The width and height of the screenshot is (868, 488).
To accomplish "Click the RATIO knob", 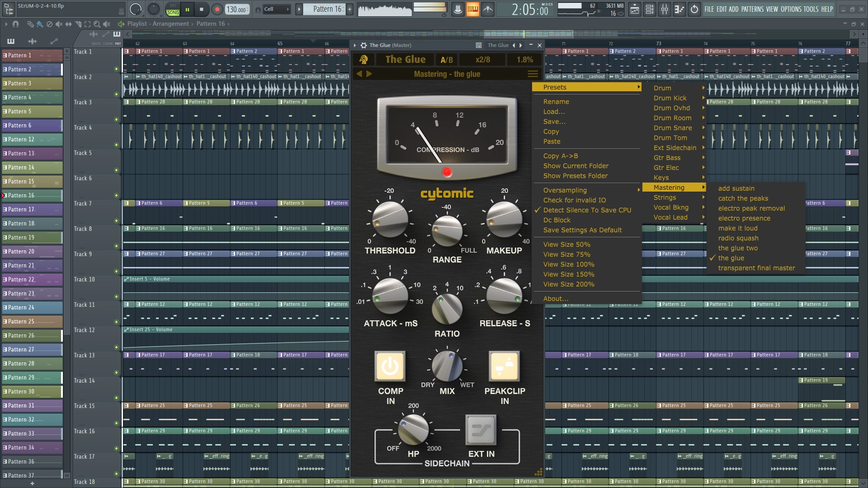I will [447, 309].
